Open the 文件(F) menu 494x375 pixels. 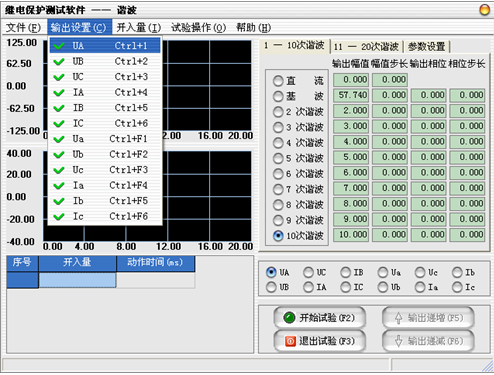[23, 27]
